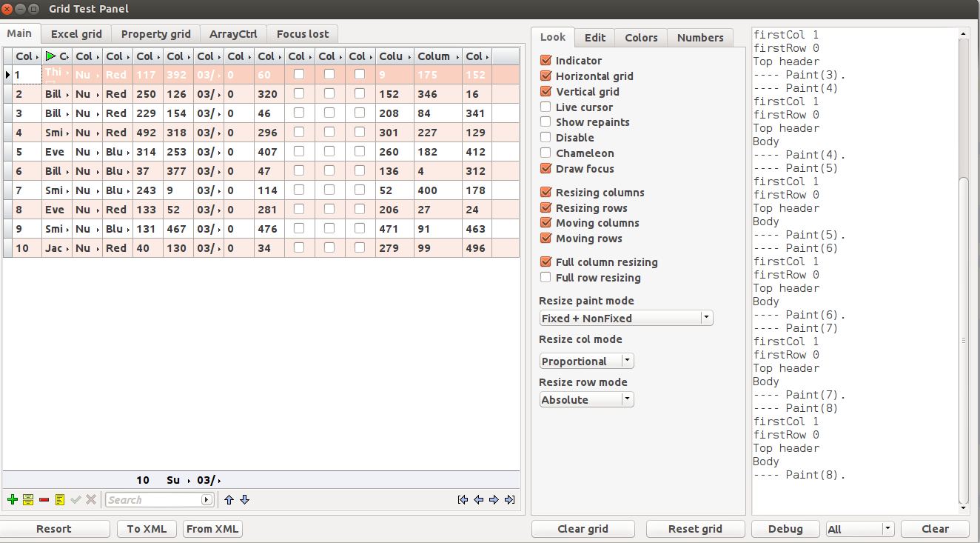Click the blue down-arrow move icon

point(245,500)
